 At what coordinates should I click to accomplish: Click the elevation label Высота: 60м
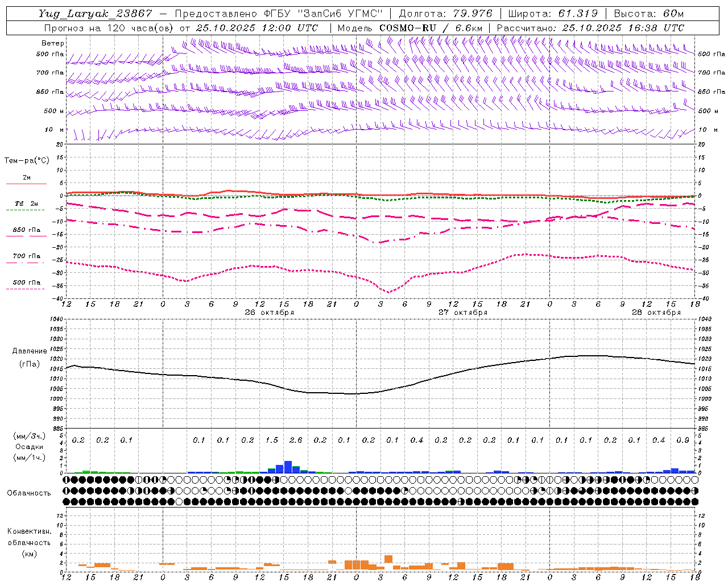(649, 14)
